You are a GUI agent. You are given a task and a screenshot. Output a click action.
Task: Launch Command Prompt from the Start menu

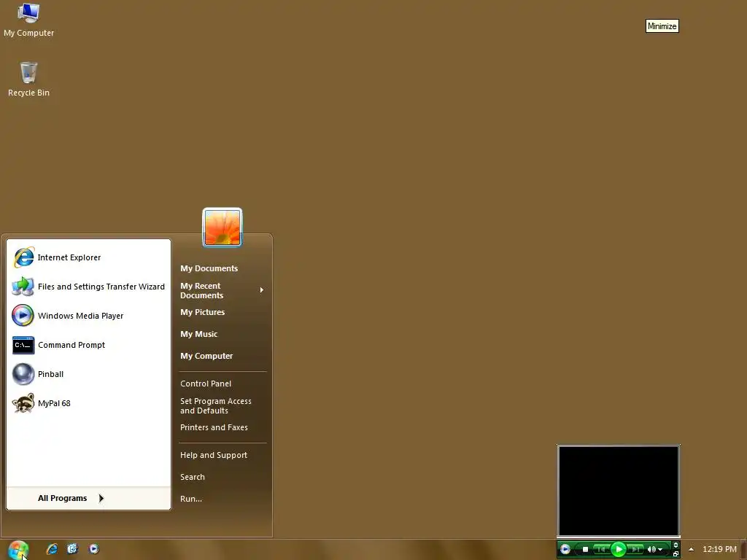click(x=88, y=345)
